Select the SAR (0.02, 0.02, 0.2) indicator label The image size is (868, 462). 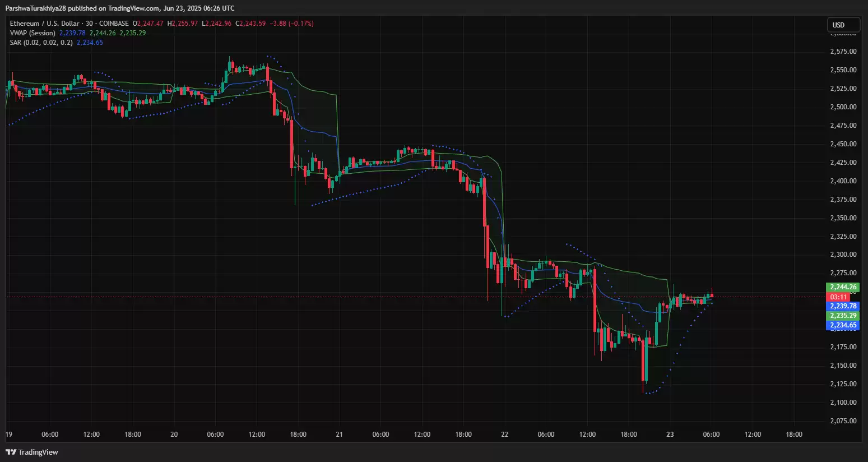(41, 43)
